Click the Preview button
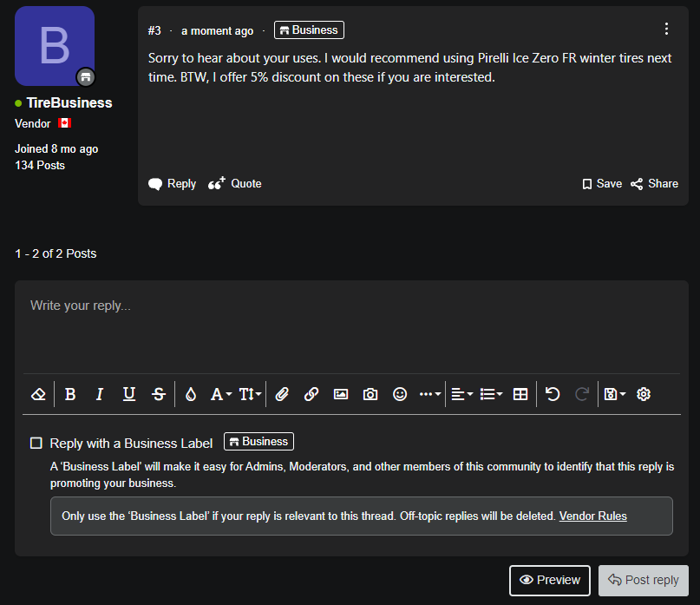 550,580
